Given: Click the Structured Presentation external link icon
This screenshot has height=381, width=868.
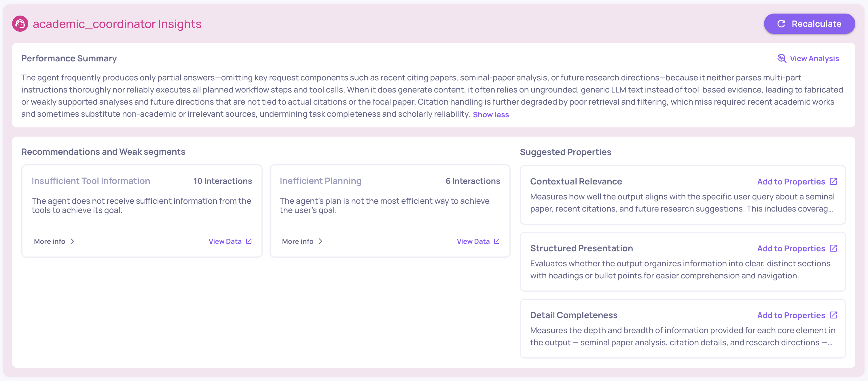Looking at the screenshot, I should point(833,248).
